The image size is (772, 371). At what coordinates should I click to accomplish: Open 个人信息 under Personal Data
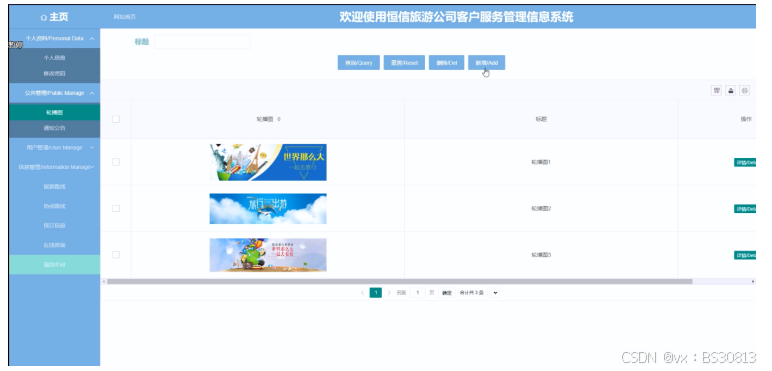pos(54,58)
